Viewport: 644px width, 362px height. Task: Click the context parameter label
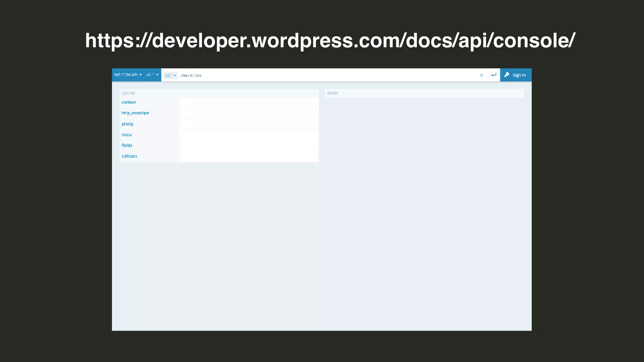click(129, 102)
